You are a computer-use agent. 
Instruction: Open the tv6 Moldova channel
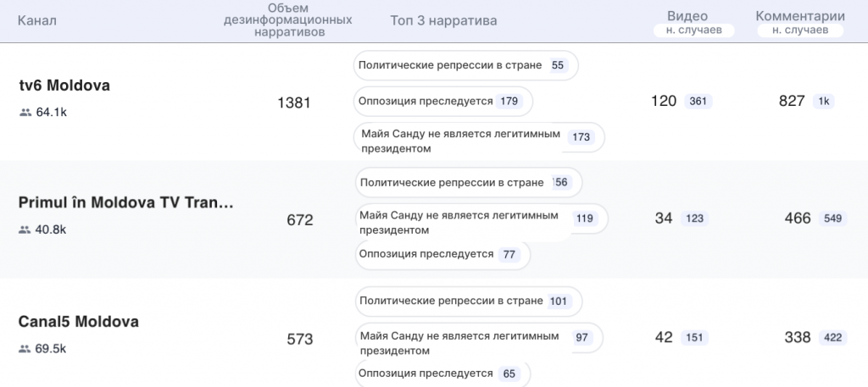coord(64,86)
